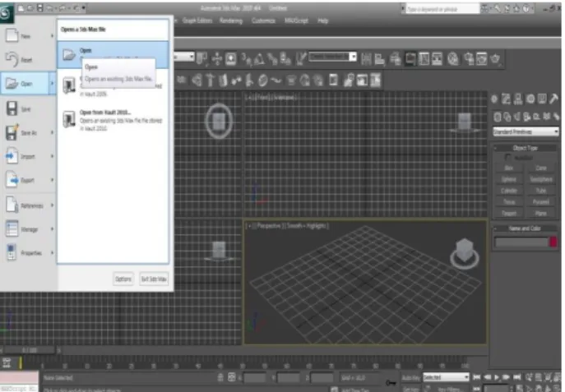Select Open from Vault 2010
The width and height of the screenshot is (565, 392).
point(113,120)
